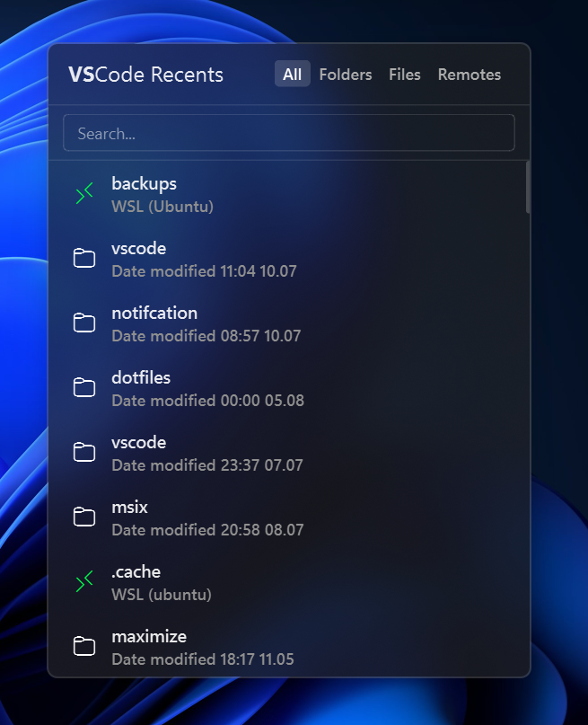Open the backups entry name

coord(145,183)
